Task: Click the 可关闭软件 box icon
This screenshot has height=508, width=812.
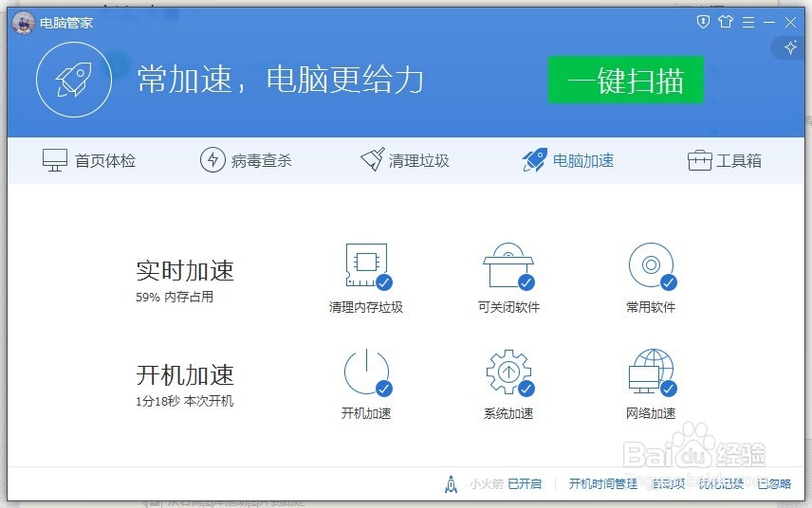Action: (508, 266)
